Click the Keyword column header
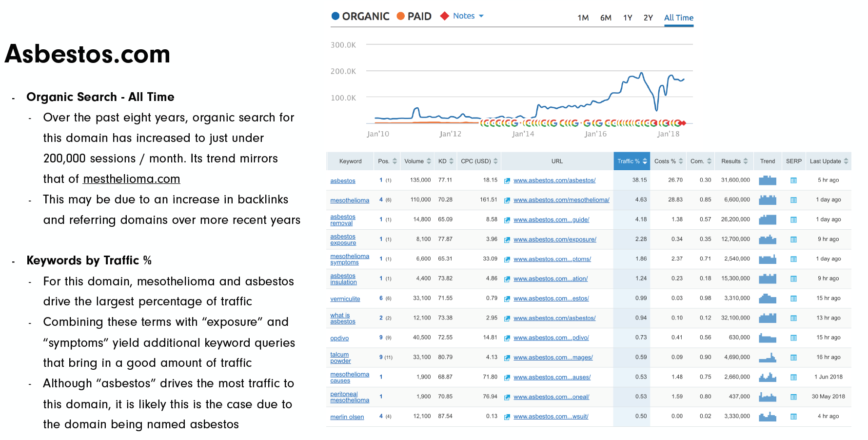The image size is (868, 440). point(351,161)
